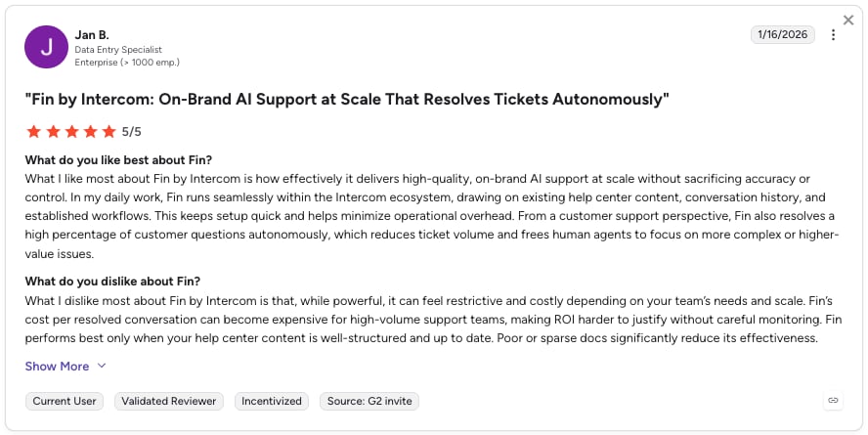Select the Validated Reviewer tag
This screenshot has height=435, width=868.
pyautogui.click(x=169, y=401)
